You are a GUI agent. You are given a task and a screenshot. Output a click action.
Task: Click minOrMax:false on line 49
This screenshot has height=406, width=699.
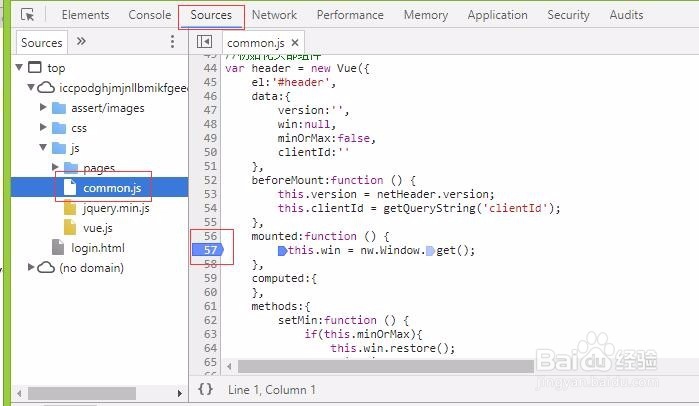point(324,138)
